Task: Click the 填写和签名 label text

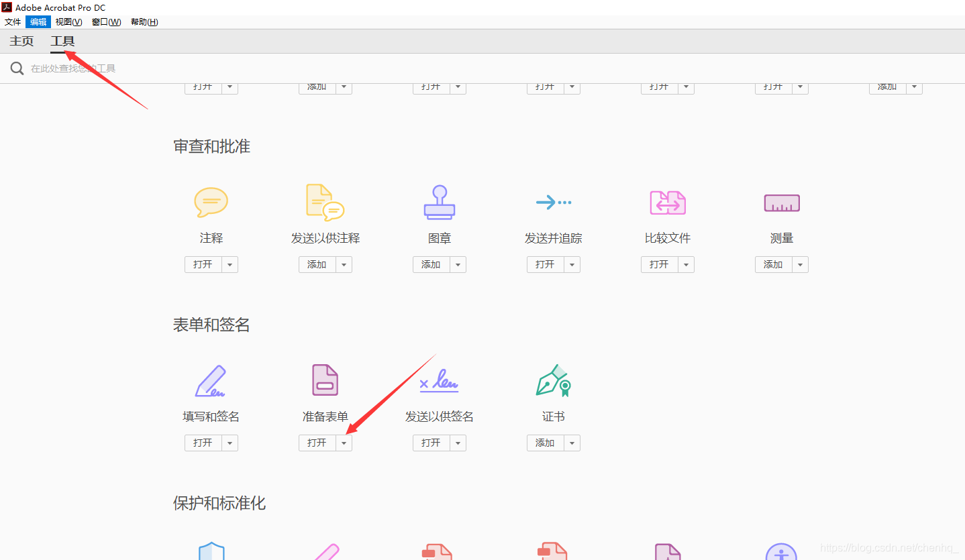Action: [211, 416]
